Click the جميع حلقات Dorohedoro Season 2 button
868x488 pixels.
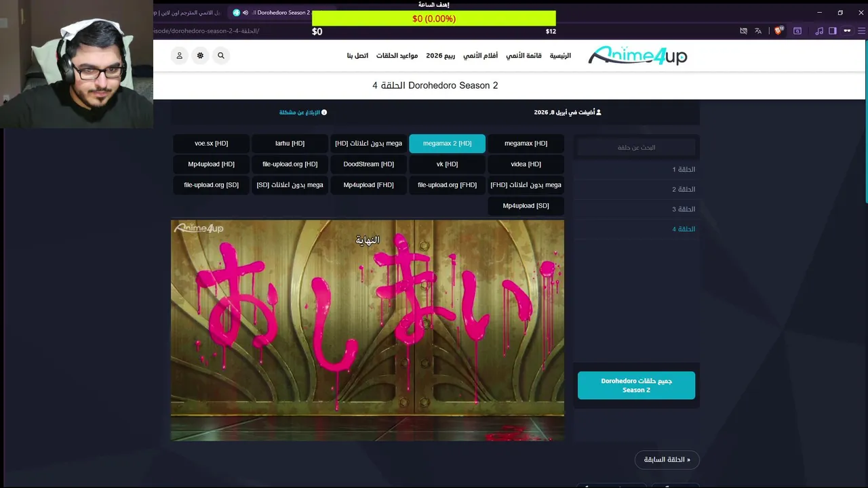(x=636, y=385)
